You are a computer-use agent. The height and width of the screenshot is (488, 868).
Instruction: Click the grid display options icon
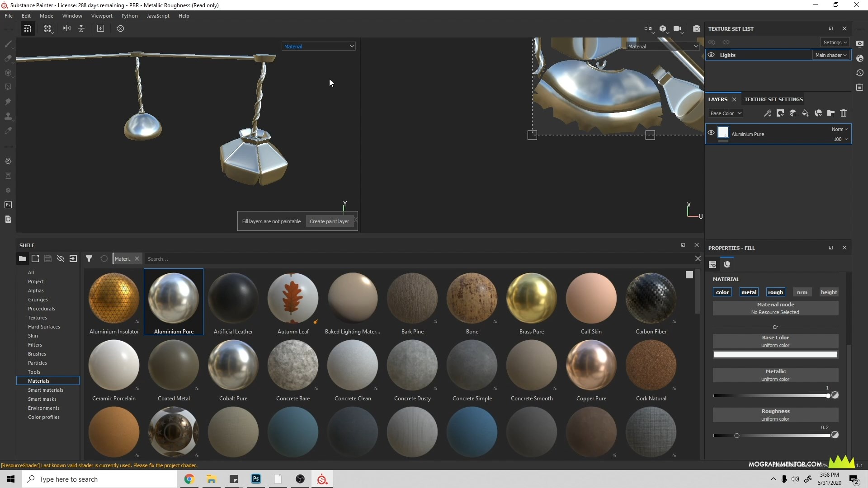coord(47,28)
